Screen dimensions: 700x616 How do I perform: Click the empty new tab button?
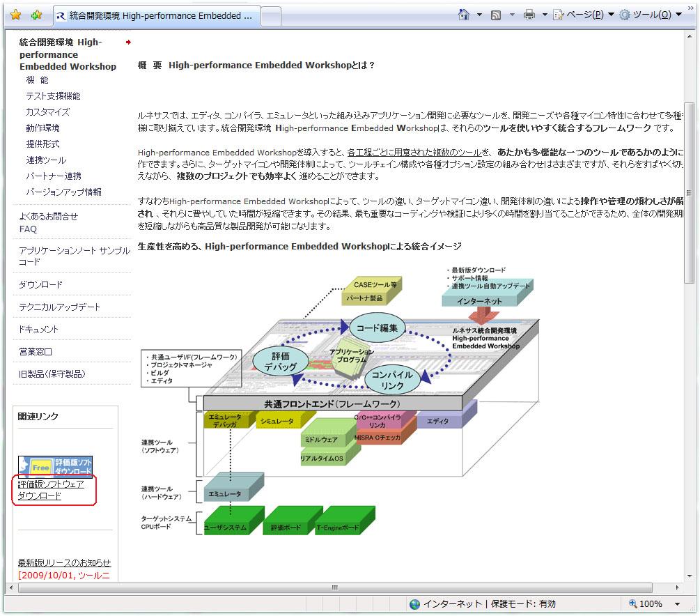[271, 15]
